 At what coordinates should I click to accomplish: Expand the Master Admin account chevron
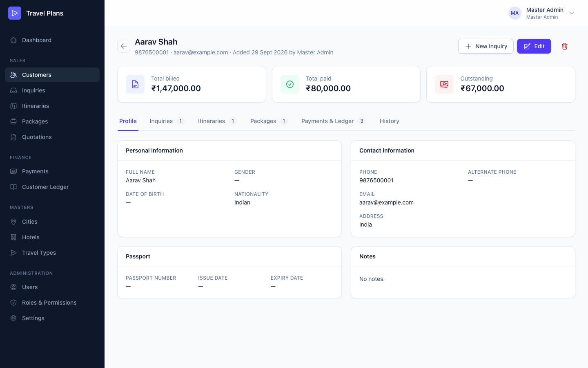click(572, 13)
